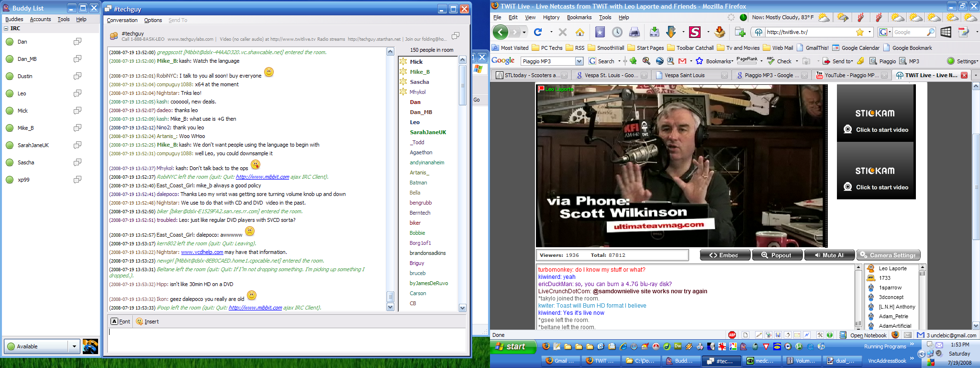Open the Google Toolbar search box dropdown
This screenshot has height=368, width=980.
click(x=579, y=61)
